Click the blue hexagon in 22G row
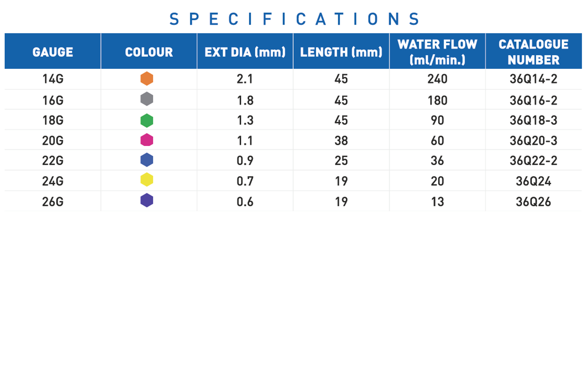The height and width of the screenshot is (368, 588). (147, 160)
